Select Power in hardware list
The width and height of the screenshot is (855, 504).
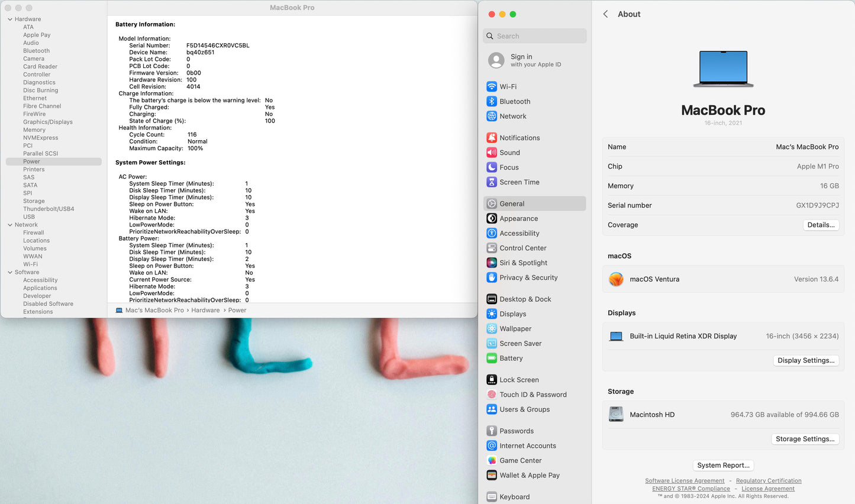[x=53, y=161]
